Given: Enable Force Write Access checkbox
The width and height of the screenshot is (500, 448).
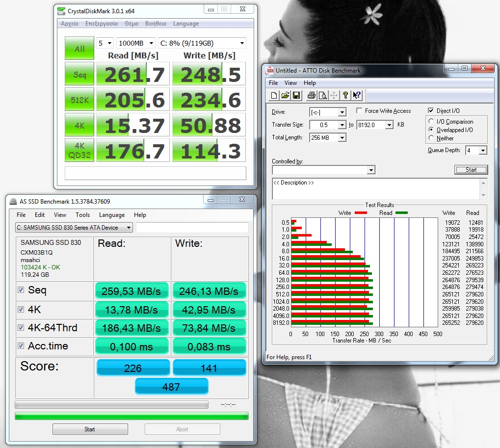Looking at the screenshot, I should point(359,110).
